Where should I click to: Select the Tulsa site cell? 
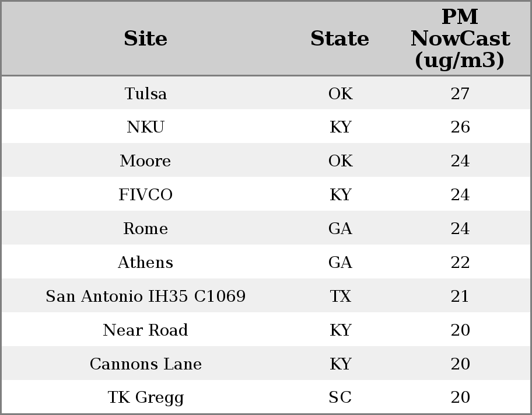coord(146,93)
